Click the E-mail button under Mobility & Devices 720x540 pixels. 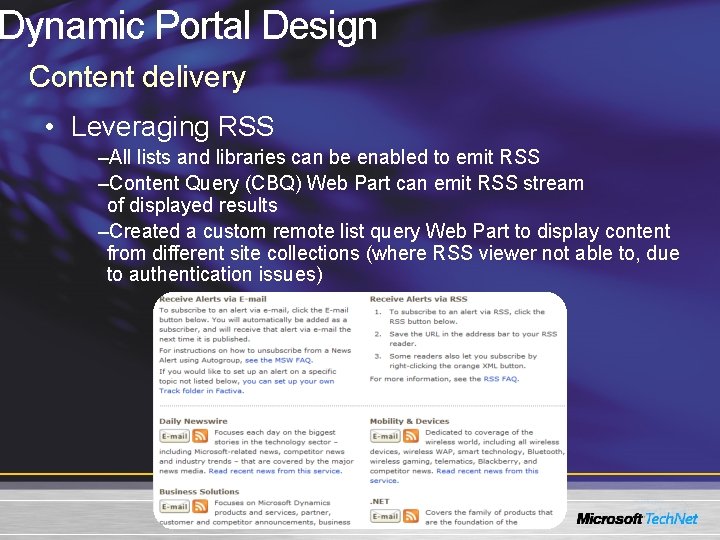385,436
